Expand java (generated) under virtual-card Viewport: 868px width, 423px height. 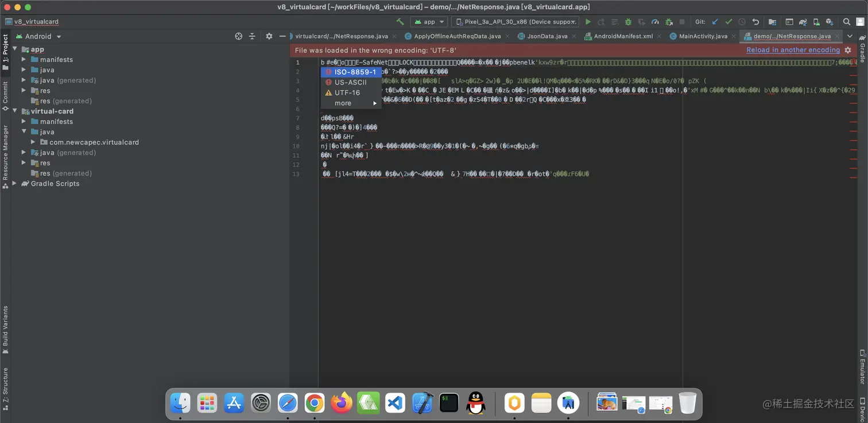coord(24,153)
